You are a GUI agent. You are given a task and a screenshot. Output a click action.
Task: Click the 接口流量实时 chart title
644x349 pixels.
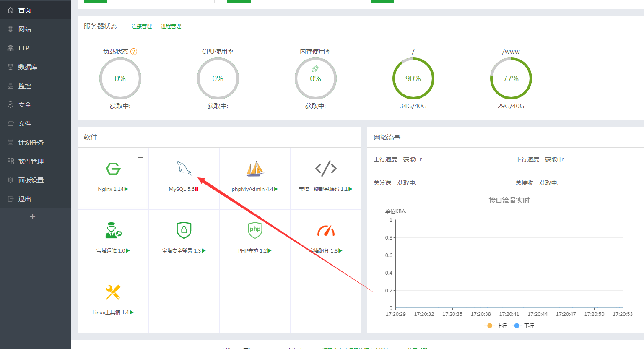click(509, 201)
